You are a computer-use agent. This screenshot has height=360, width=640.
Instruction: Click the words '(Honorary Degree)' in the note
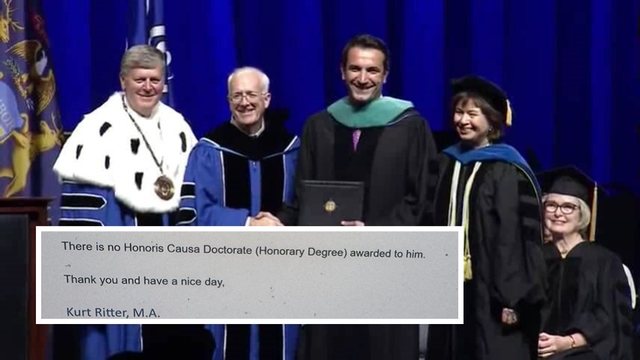tap(301, 251)
